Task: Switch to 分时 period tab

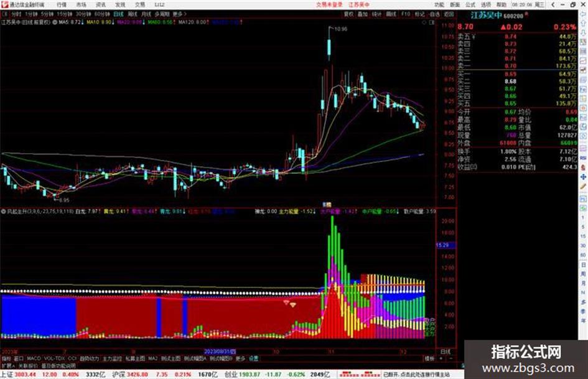Action: pos(16,14)
